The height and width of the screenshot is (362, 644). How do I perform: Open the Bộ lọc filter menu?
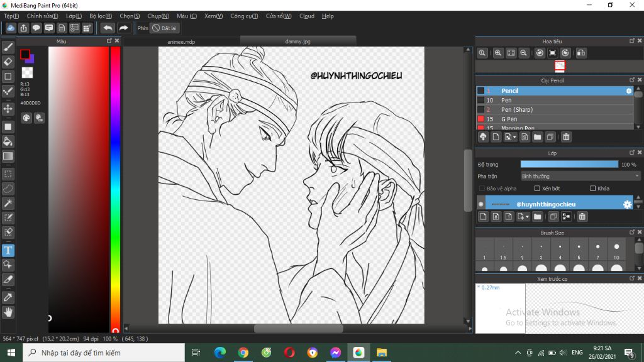click(101, 16)
